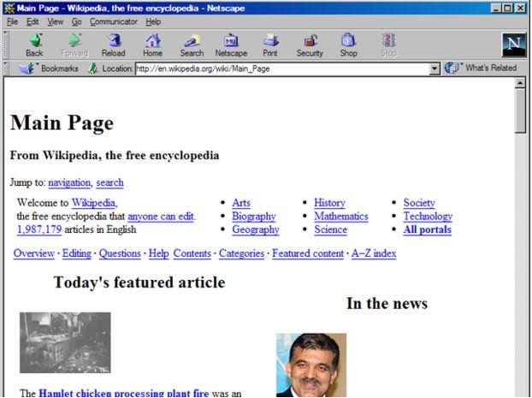This screenshot has height=398, width=532.
Task: Open the Search toolbar icon
Action: (192, 40)
